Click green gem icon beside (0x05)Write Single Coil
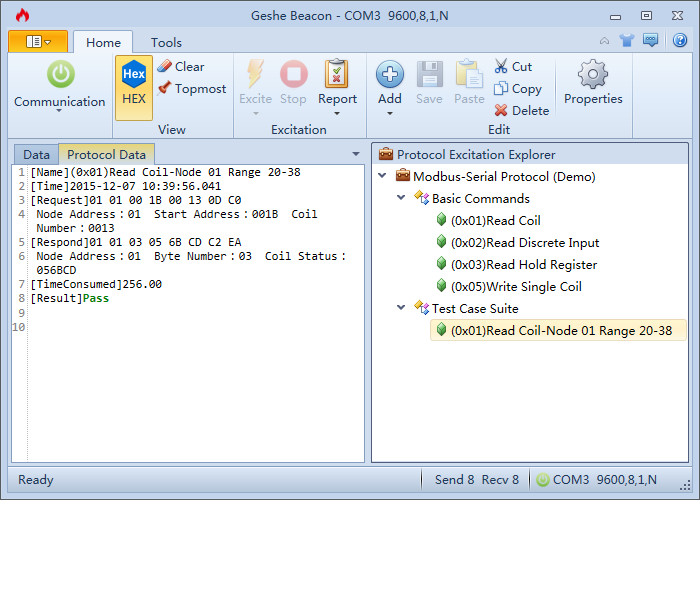The width and height of the screenshot is (700, 600). (x=441, y=285)
